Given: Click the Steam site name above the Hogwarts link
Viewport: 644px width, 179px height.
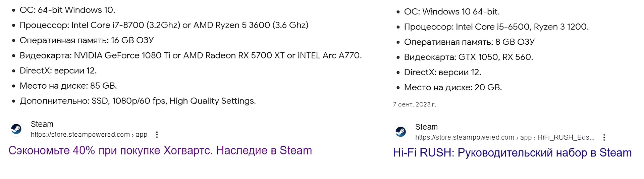Looking at the screenshot, I should (42, 124).
